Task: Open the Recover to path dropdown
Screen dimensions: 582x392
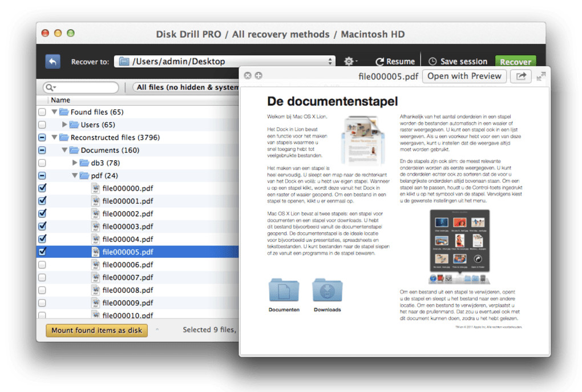Action: (x=225, y=61)
